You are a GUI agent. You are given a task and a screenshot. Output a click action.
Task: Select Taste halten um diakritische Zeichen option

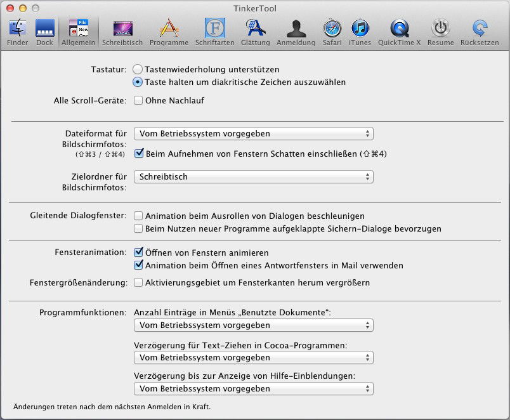[x=138, y=82]
